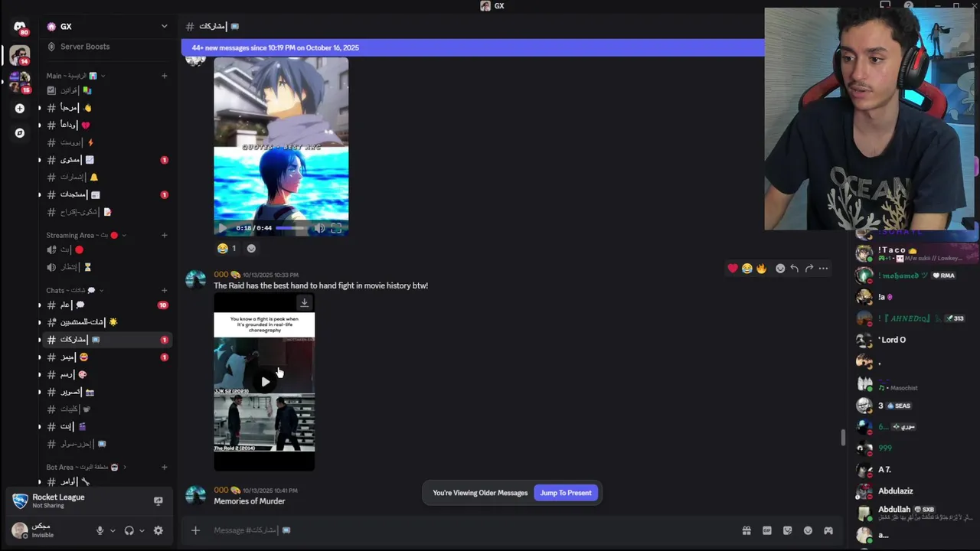Click username OOO on the Raid message
The image size is (980, 551).
[x=221, y=275]
